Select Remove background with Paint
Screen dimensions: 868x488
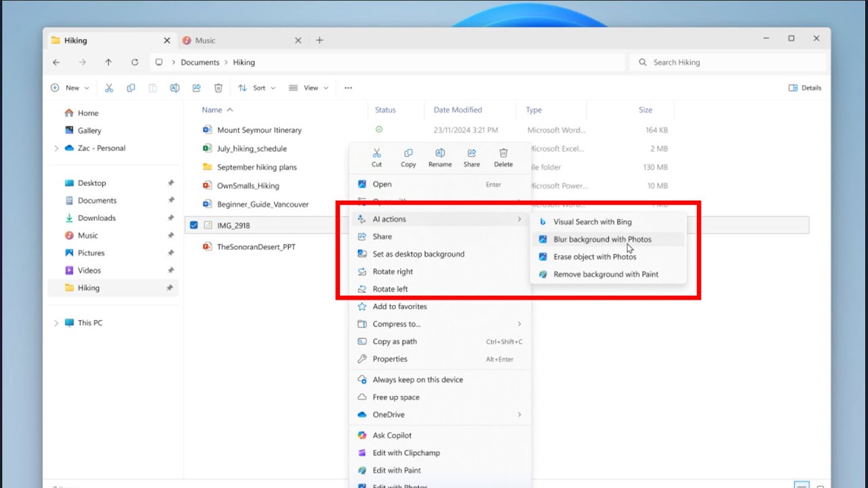tap(608, 274)
